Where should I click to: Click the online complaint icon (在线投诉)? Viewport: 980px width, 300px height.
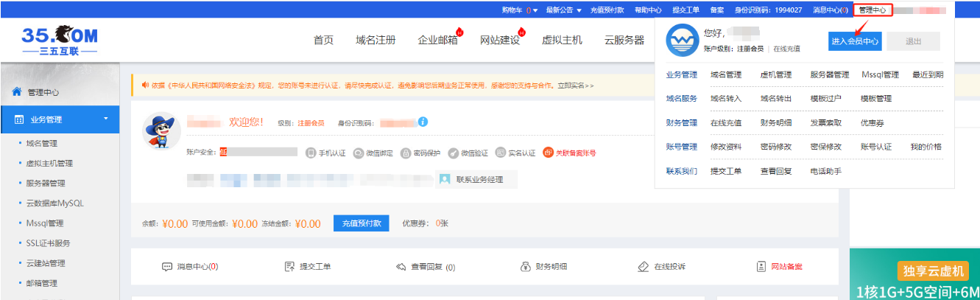click(644, 267)
